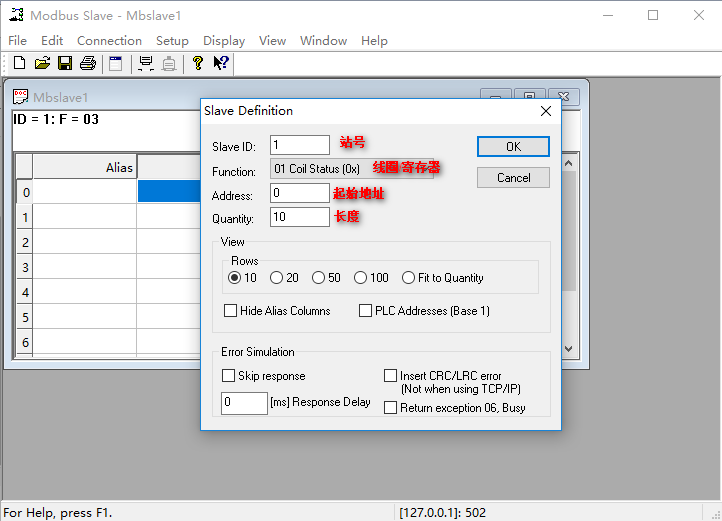Click the yellow question mark Help icon
This screenshot has width=722, height=521.
click(198, 63)
